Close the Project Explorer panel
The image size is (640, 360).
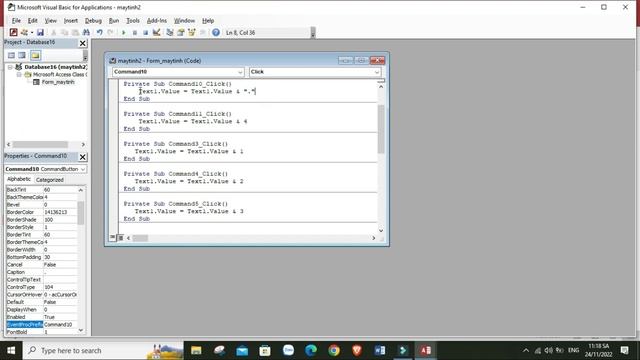[x=82, y=43]
